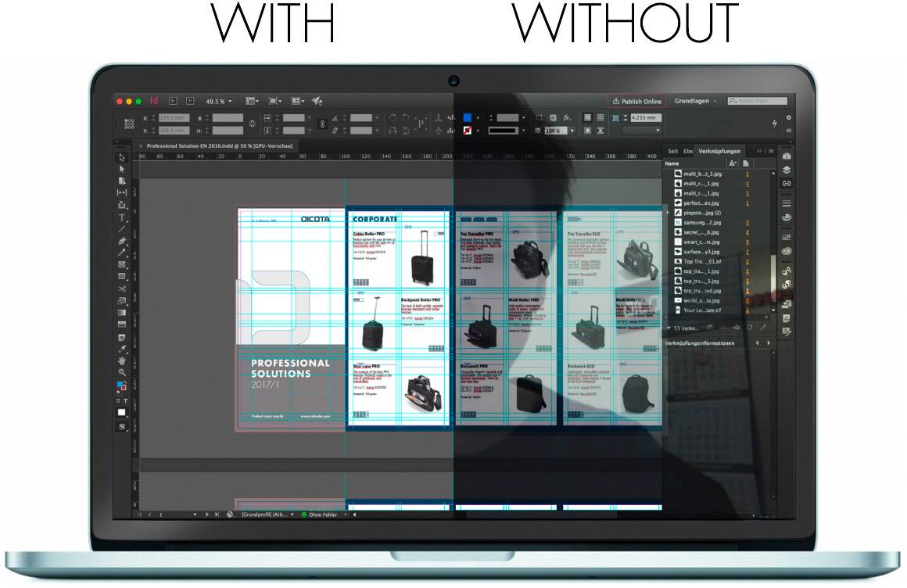Toggle the reference point locator grid
This screenshot has width=907, height=588.
click(130, 124)
